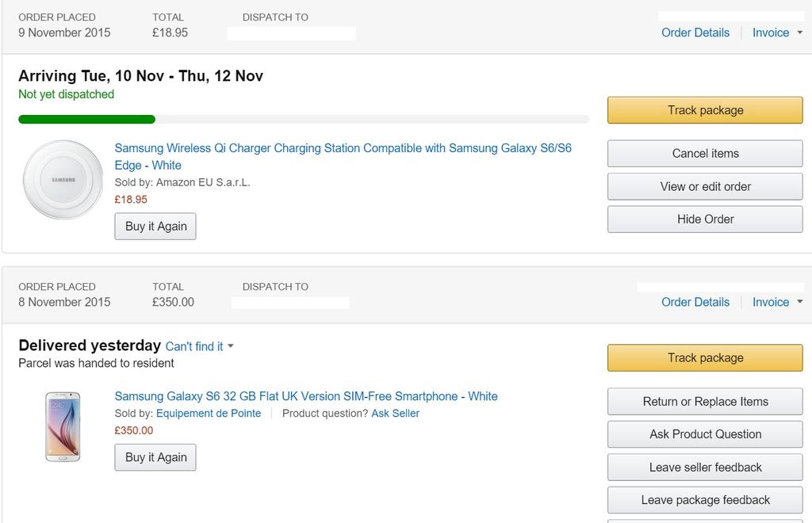Click Return or Replace Items

coord(705,402)
